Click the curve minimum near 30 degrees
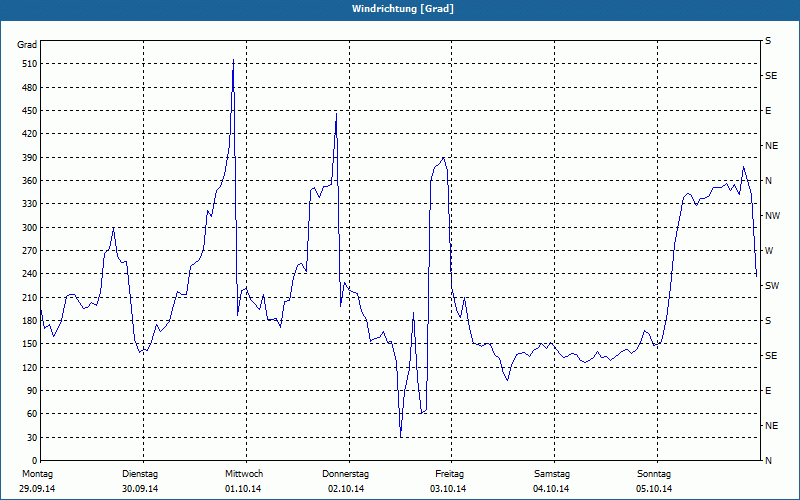The width and height of the screenshot is (800, 500). click(401, 436)
